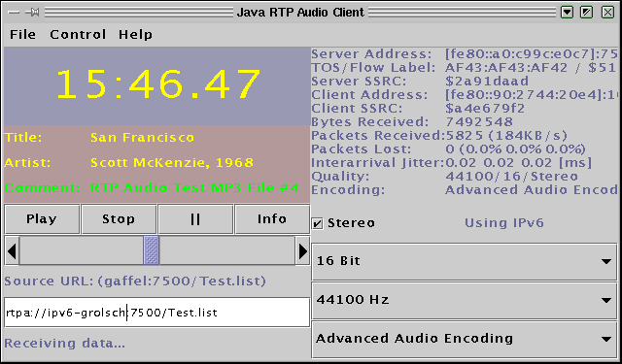Image resolution: width=622 pixels, height=364 pixels.
Task: Click the pin icon in the title bar
Action: 32,13
